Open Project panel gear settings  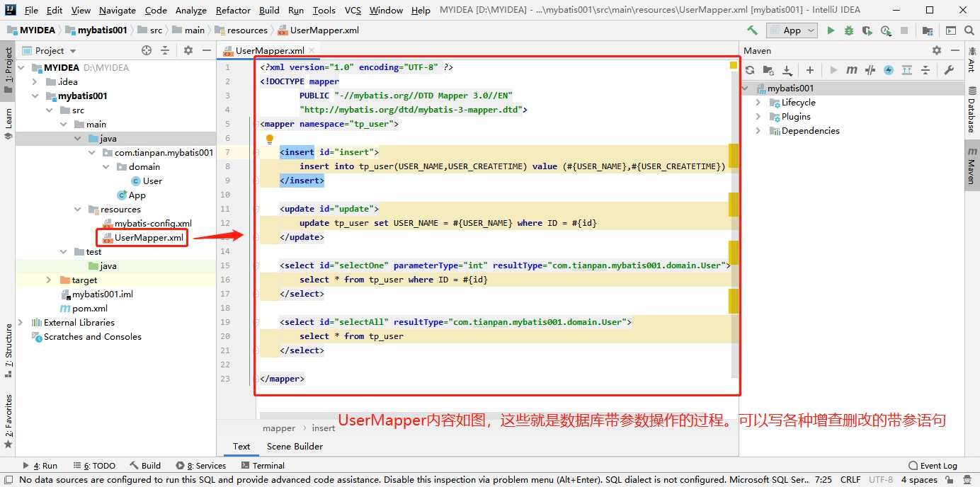(188, 50)
